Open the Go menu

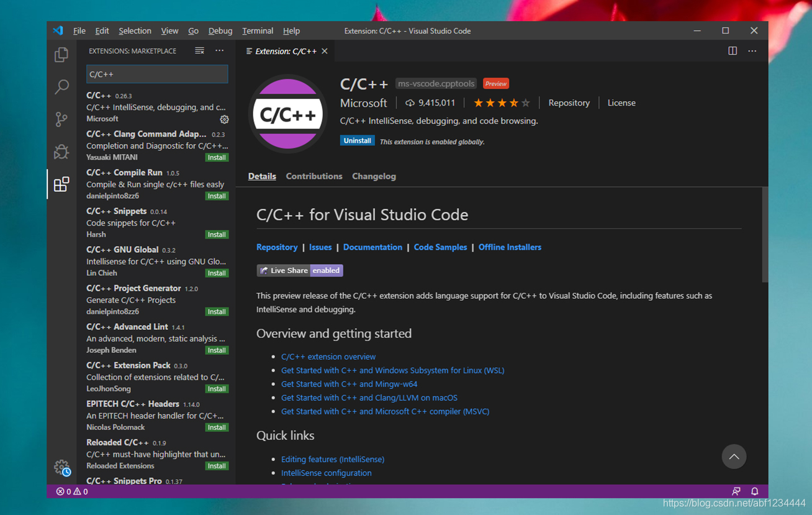pyautogui.click(x=193, y=30)
